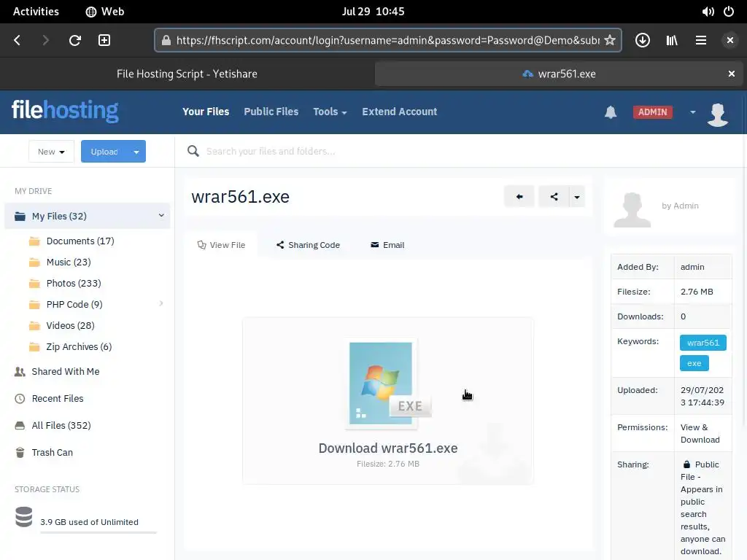Open the PHP Code (9) folder

(74, 304)
